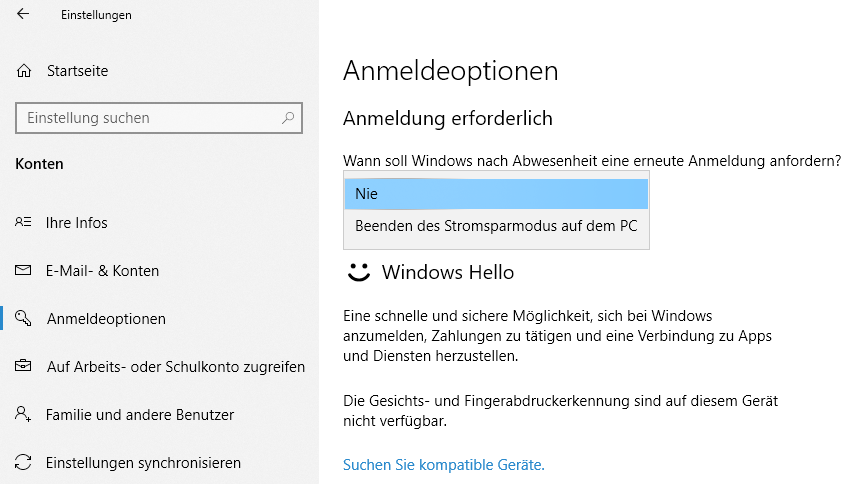
Task: Open the Ihre Infos page
Action: point(76,223)
